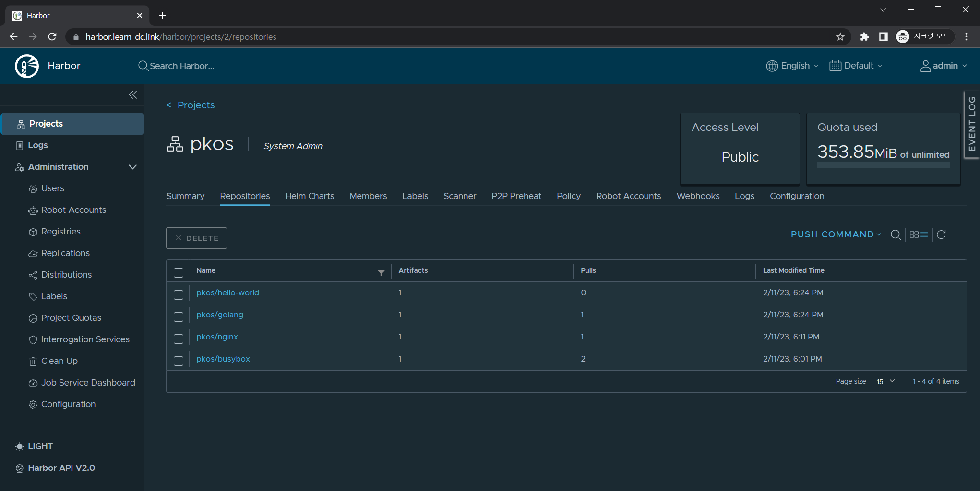Click the Harbor lighthouse logo icon
Viewport: 980px width, 491px height.
click(x=27, y=66)
